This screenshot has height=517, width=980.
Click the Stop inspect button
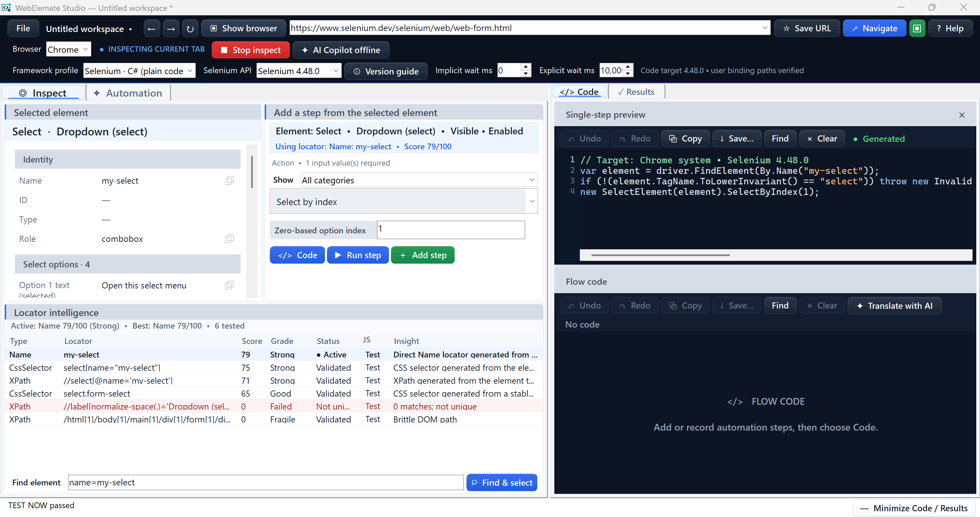251,50
